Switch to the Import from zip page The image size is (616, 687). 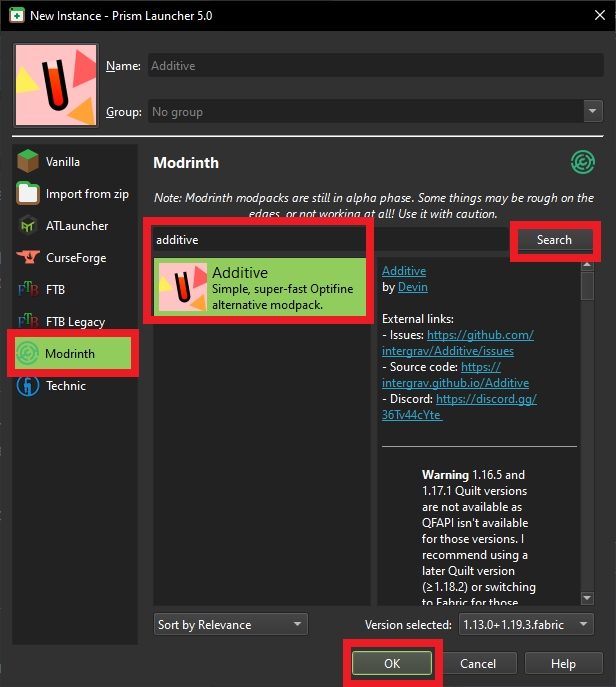pyautogui.click(x=74, y=193)
